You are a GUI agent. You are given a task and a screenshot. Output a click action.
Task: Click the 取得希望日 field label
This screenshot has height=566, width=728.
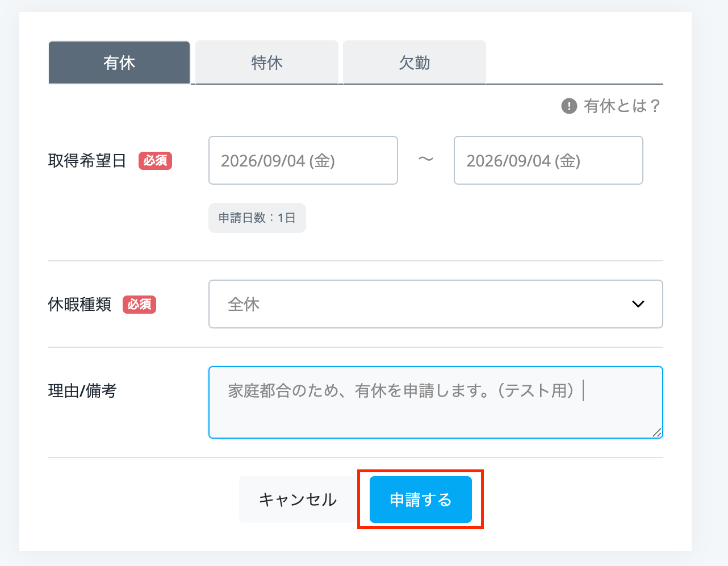click(87, 161)
